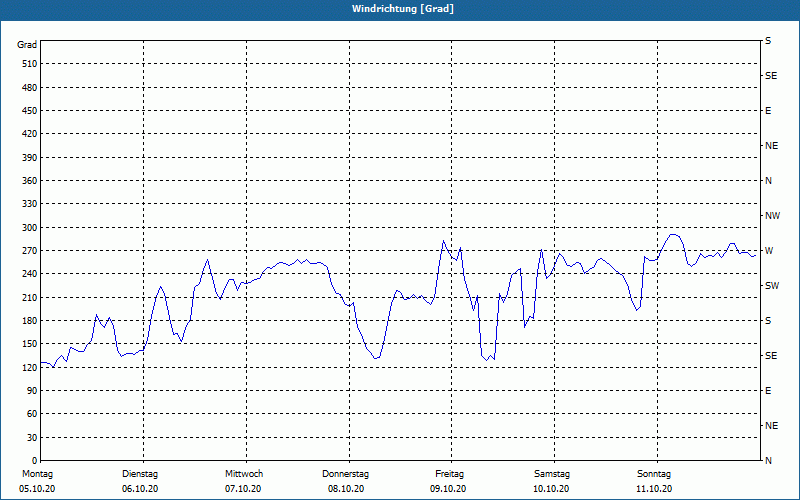The height and width of the screenshot is (500, 800).
Task: Click the 'S' compass label at 180
Action: click(768, 321)
